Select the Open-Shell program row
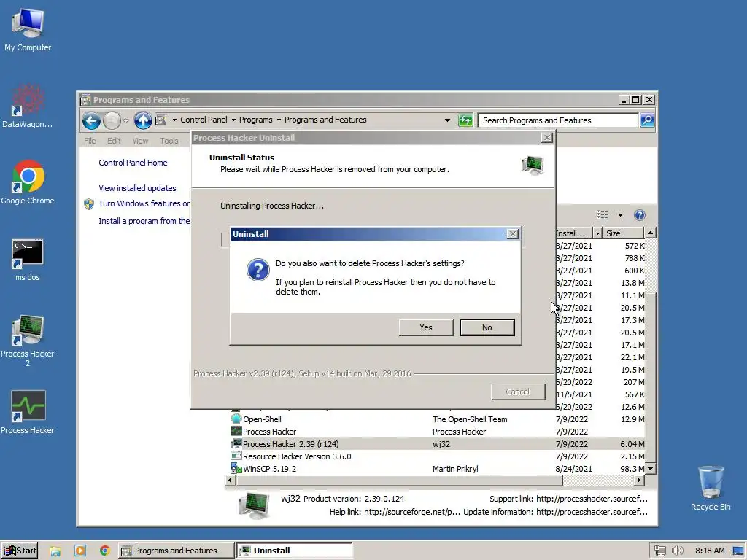747x560 pixels. [438, 419]
